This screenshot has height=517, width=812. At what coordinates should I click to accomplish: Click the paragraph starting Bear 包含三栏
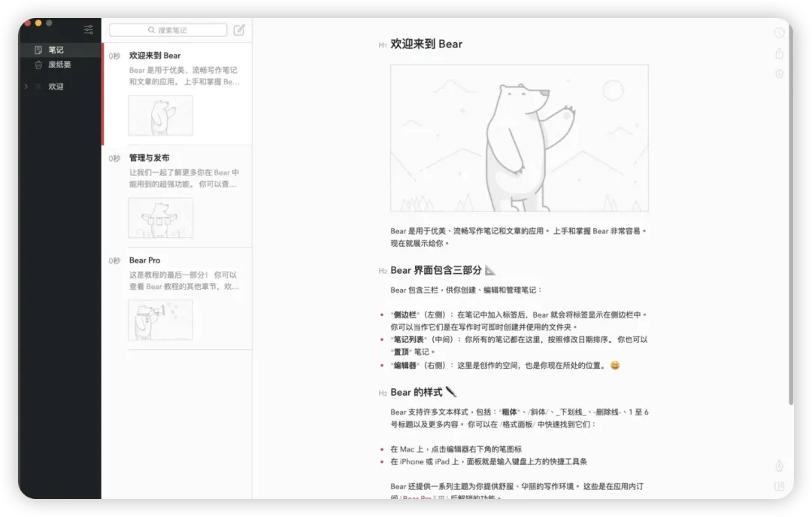466,290
